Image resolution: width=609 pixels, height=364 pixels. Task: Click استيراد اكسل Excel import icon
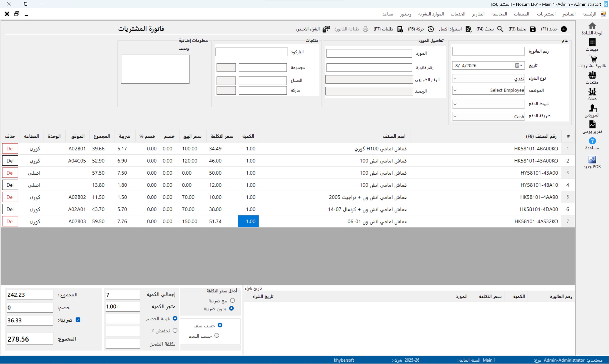(x=468, y=29)
